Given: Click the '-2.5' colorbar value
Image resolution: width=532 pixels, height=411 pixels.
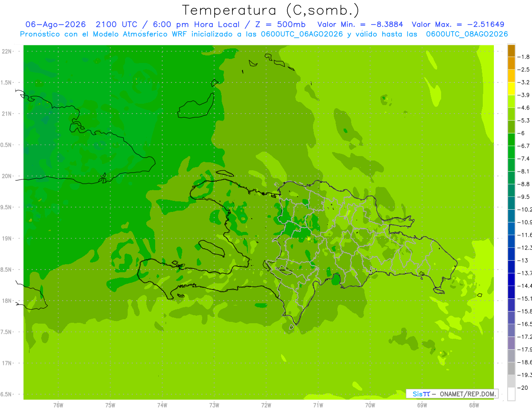Looking at the screenshot, I should [524, 70].
